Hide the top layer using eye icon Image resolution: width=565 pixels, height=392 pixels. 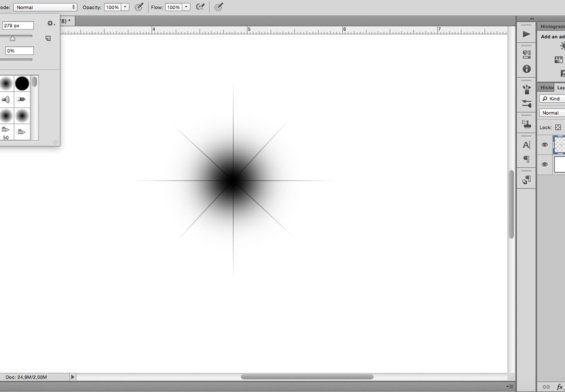click(545, 145)
